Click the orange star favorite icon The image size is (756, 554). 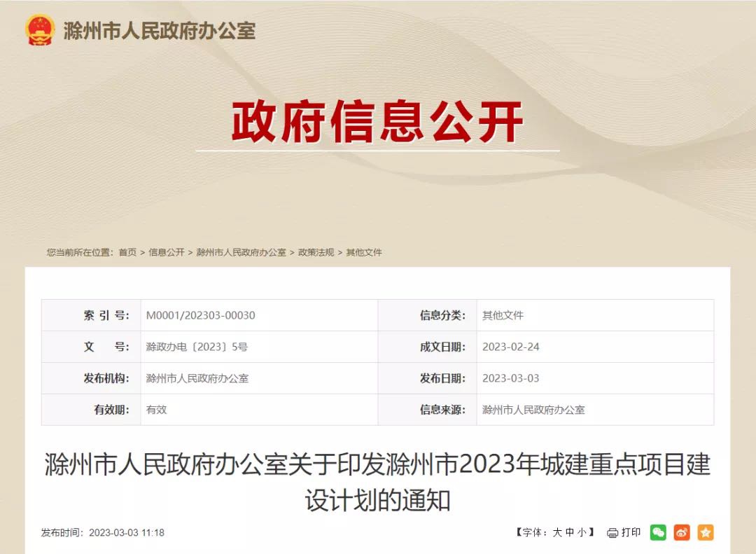pyautogui.click(x=706, y=532)
